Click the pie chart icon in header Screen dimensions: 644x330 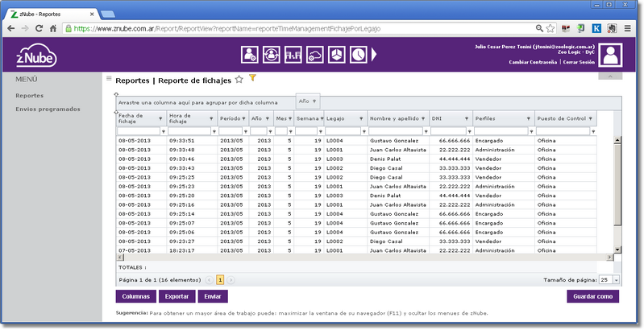(x=336, y=55)
